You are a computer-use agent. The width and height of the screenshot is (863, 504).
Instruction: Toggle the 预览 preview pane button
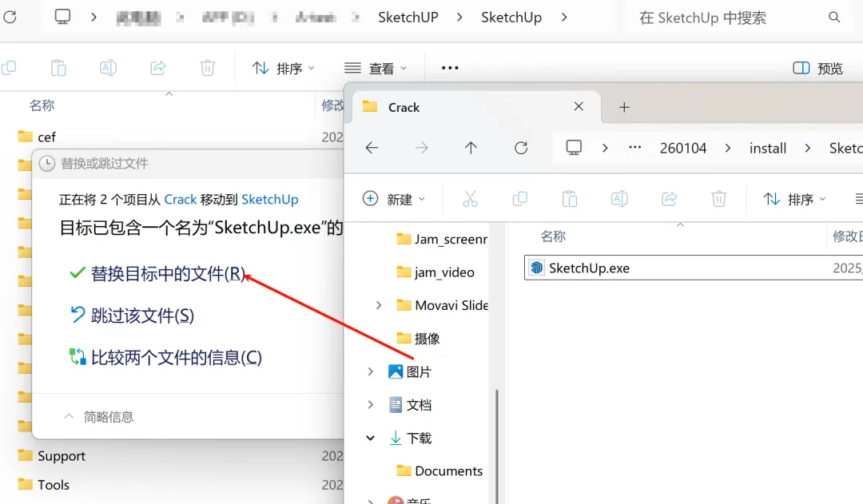pos(818,68)
